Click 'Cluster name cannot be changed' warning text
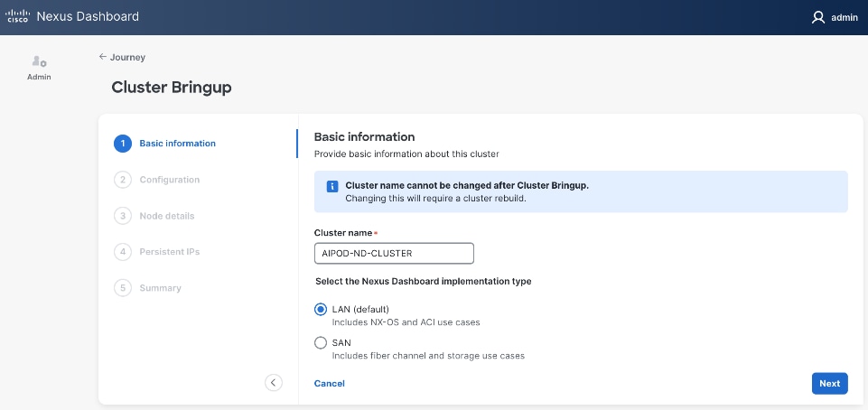Image resolution: width=868 pixels, height=410 pixels. tap(467, 185)
